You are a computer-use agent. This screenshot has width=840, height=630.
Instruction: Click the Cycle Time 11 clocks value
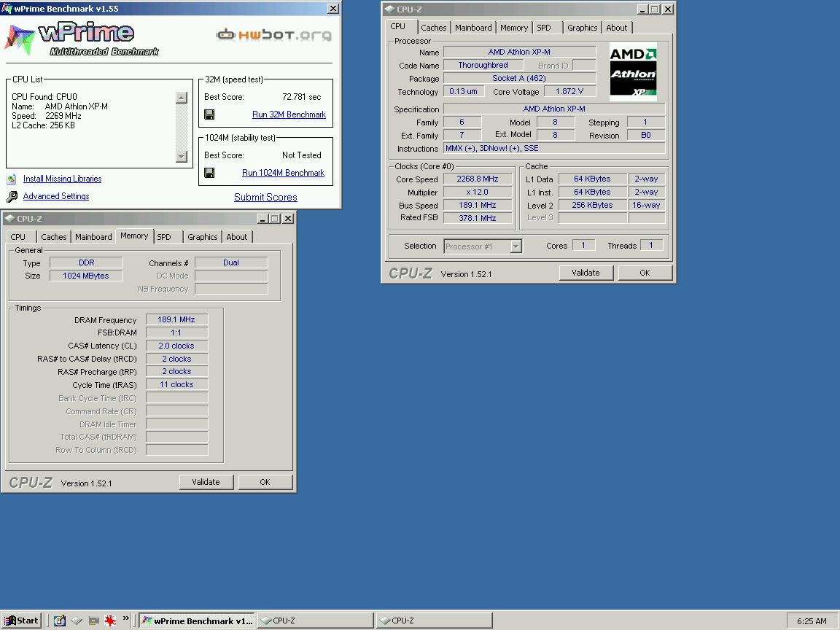pos(176,385)
